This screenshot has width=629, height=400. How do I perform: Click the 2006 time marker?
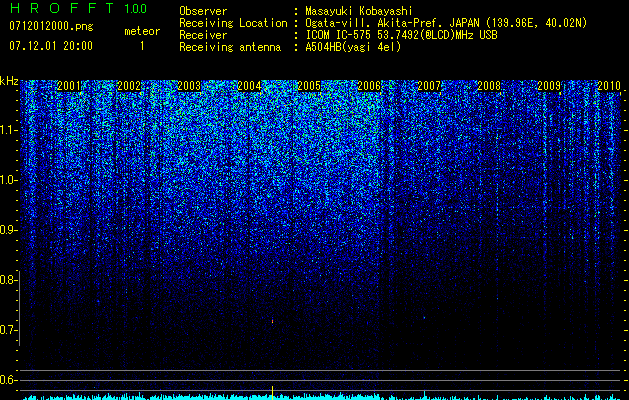click(369, 86)
